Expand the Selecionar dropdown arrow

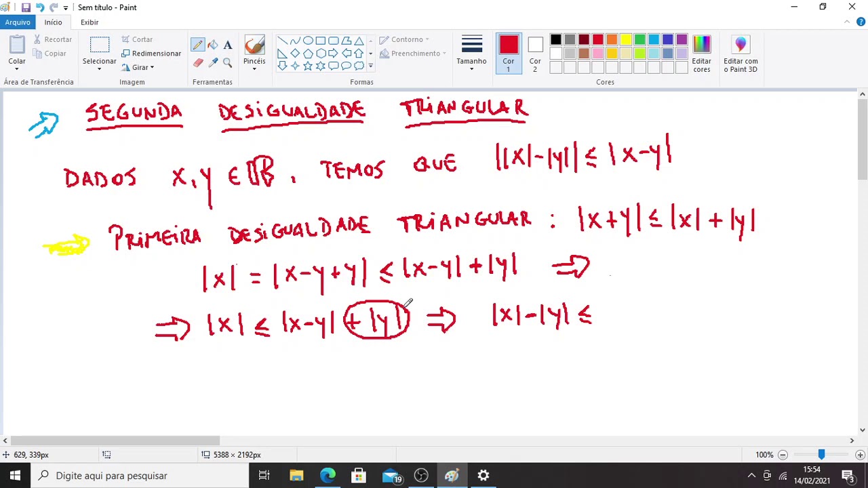click(x=99, y=68)
